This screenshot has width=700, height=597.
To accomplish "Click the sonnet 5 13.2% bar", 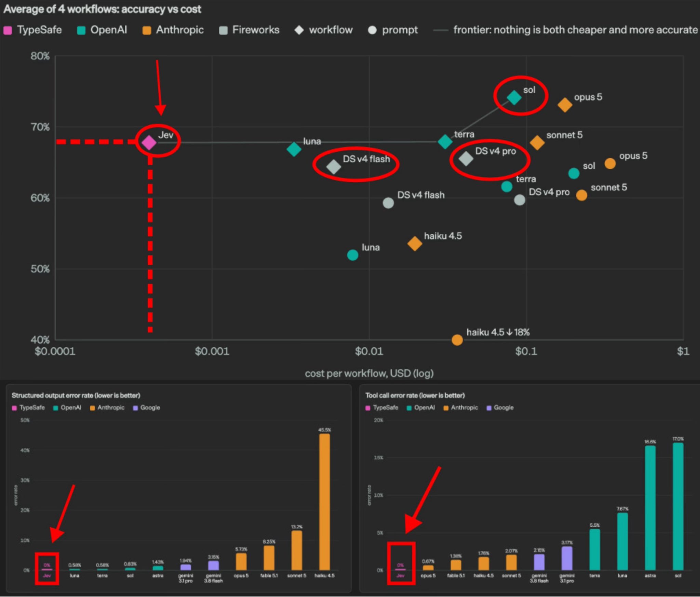I will point(296,550).
